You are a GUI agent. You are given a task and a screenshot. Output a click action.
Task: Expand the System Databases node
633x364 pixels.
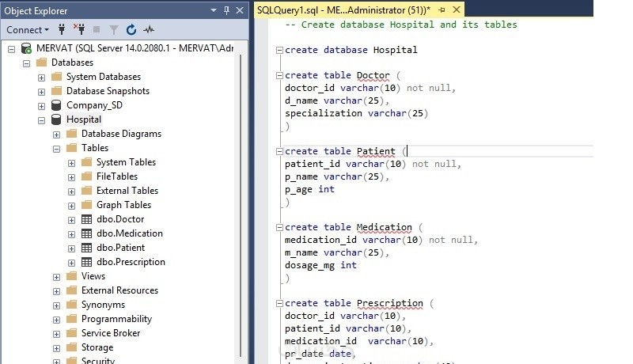pyautogui.click(x=41, y=78)
